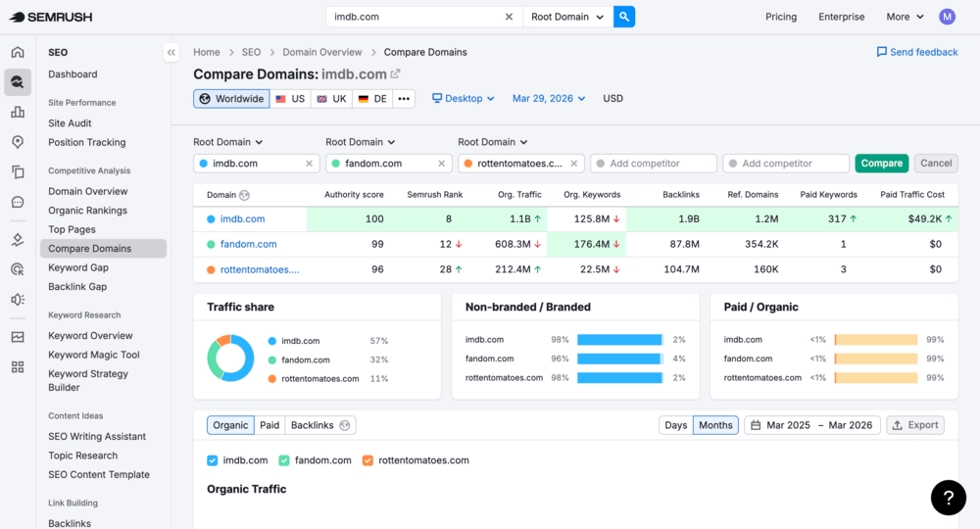
Task: Click fandom.com Paid/Organic orange bar
Action: (876, 359)
